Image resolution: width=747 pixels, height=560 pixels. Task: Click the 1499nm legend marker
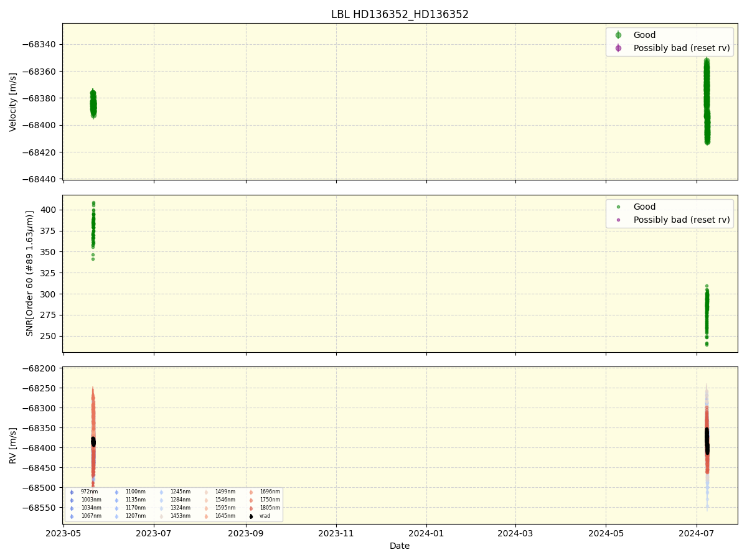coord(206,492)
